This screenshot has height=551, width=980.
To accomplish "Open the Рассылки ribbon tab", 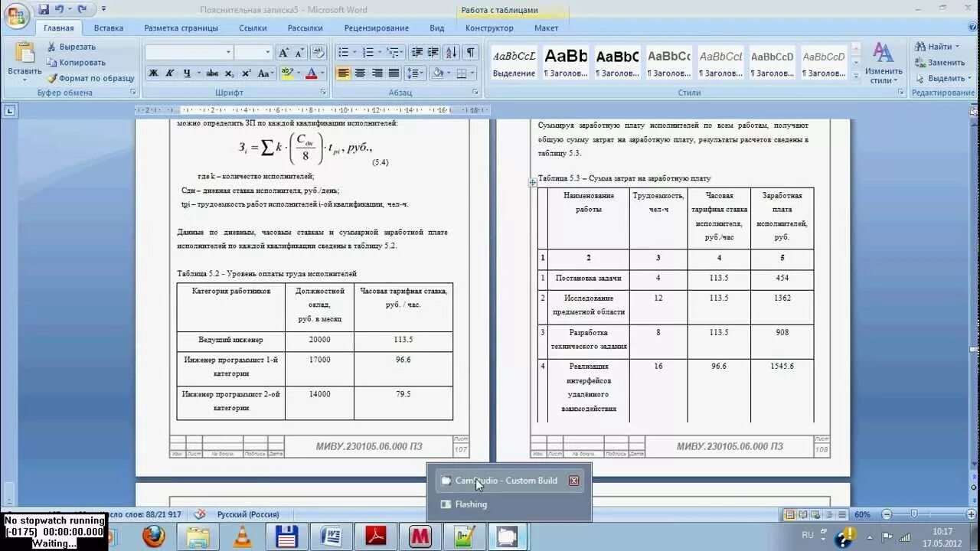I will [x=305, y=28].
